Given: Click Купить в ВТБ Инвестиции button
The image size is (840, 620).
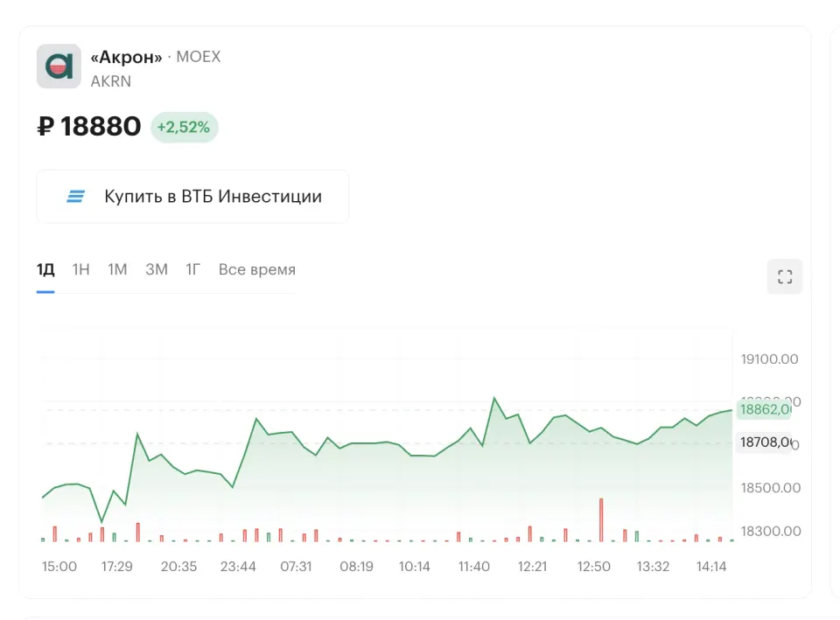Looking at the screenshot, I should pyautogui.click(x=192, y=197).
